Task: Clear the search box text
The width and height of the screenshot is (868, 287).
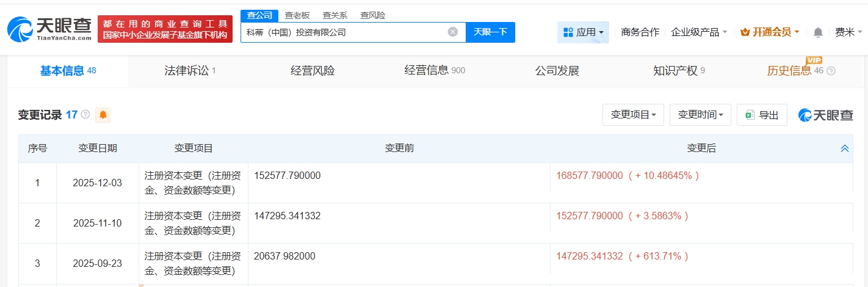Action: coord(452,32)
